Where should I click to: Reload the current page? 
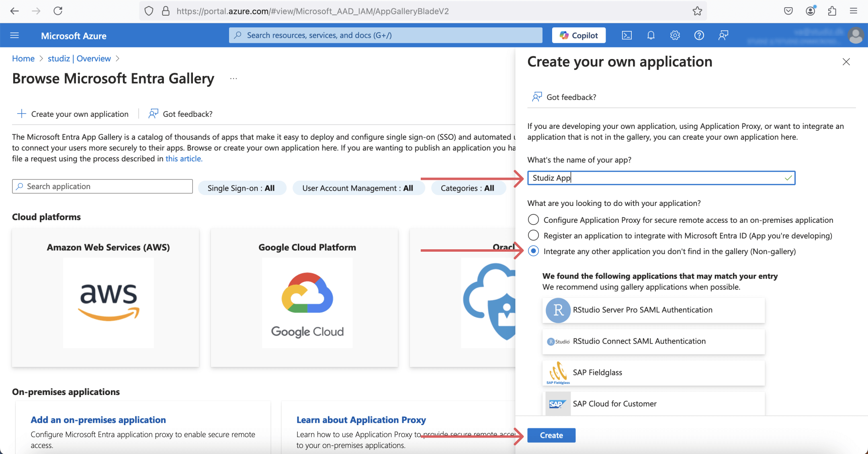58,11
